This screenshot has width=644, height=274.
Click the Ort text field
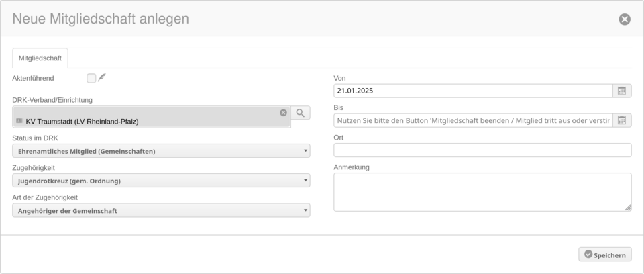pyautogui.click(x=482, y=150)
